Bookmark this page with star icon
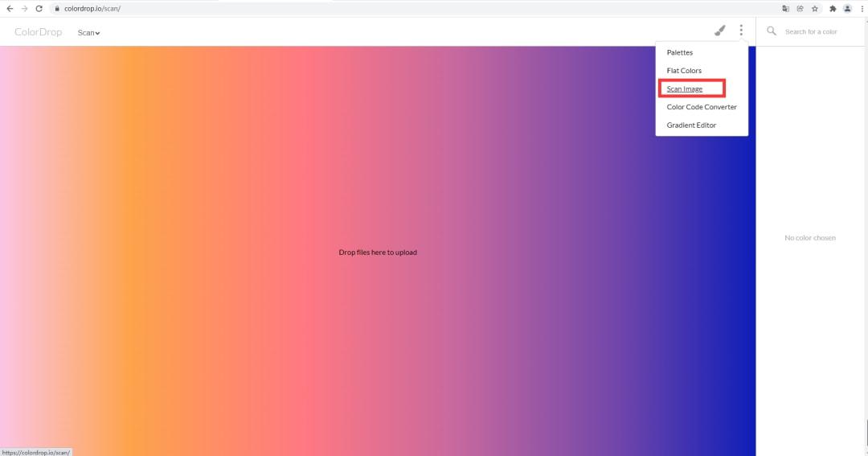The width and height of the screenshot is (868, 456). 815,8
